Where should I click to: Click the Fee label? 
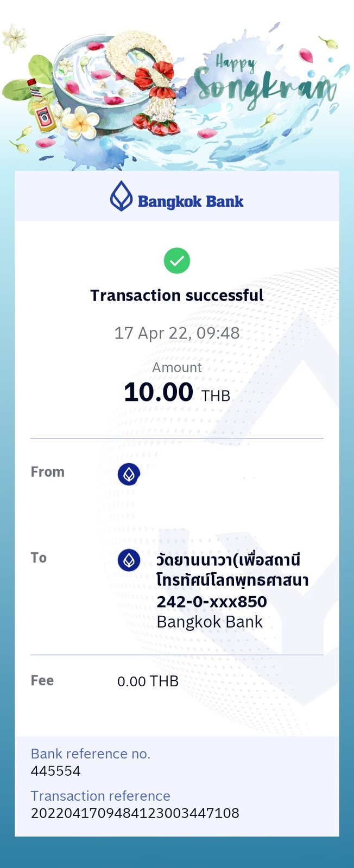(x=42, y=680)
